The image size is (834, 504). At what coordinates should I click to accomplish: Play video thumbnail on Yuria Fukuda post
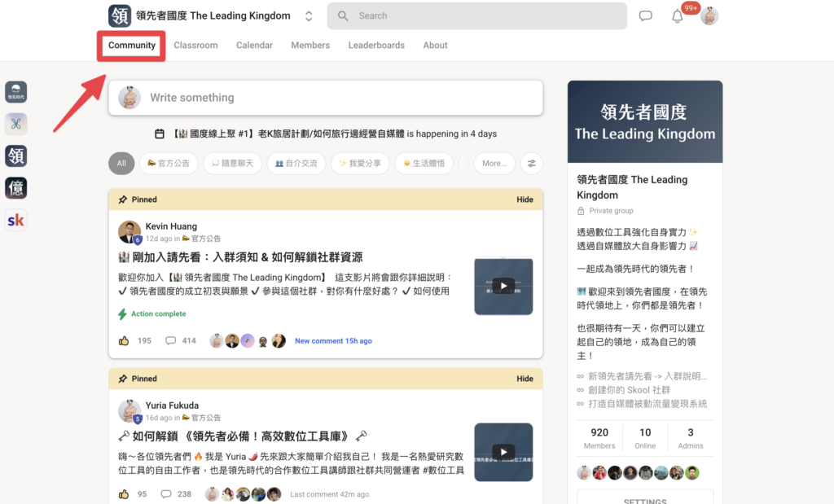click(x=503, y=453)
